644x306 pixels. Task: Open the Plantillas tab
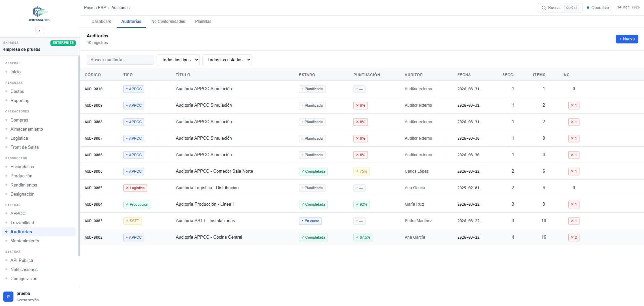(x=203, y=22)
